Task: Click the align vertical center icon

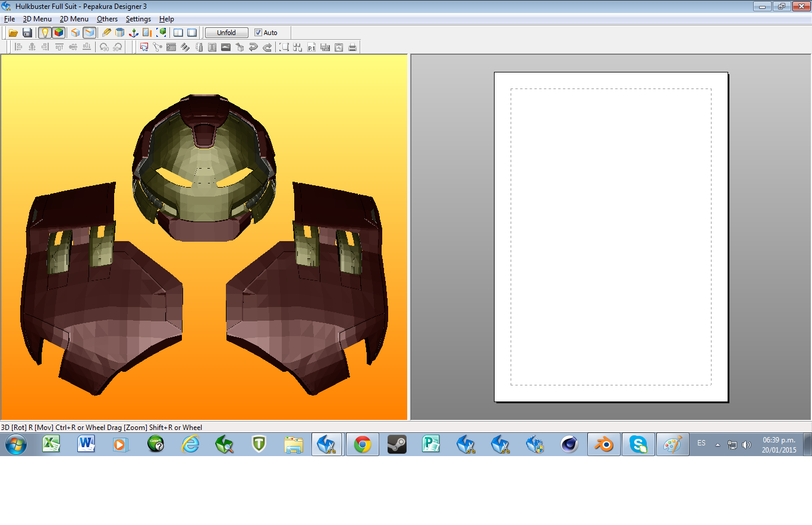Action: 73,47
